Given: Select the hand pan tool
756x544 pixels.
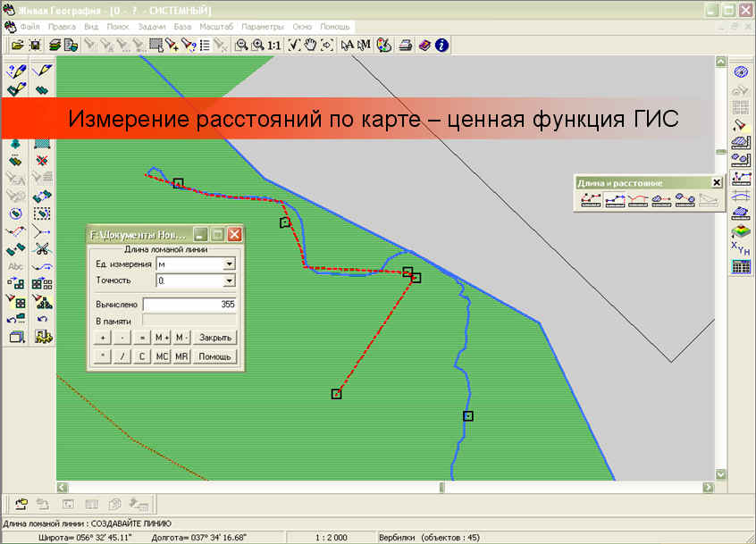Looking at the screenshot, I should click(310, 45).
